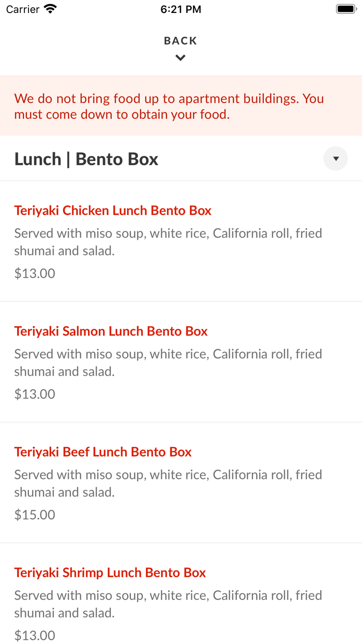The image size is (362, 644).
Task: Choose Teriyaki Beef Lunch Bento Box
Action: (x=103, y=452)
